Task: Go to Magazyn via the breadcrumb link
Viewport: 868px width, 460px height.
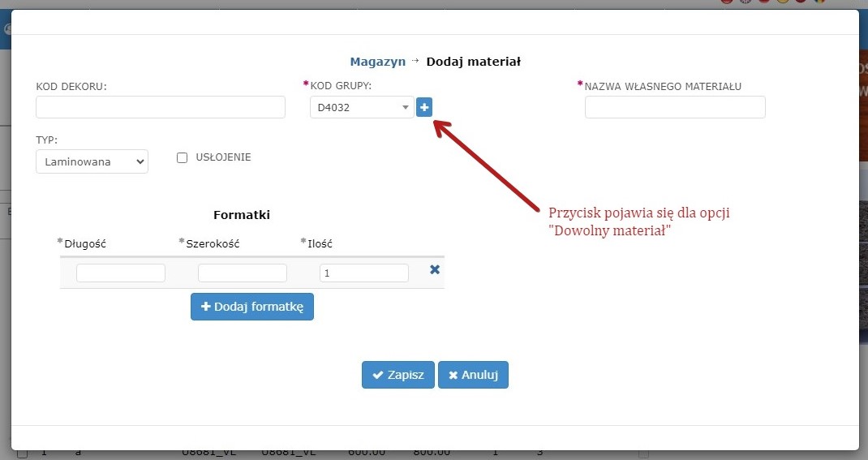Action: (x=377, y=62)
